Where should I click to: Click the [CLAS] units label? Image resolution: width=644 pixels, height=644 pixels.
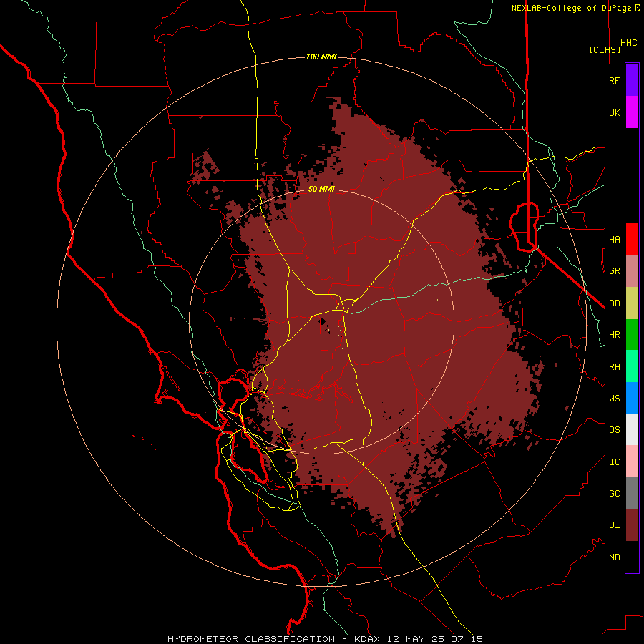pyautogui.click(x=605, y=49)
